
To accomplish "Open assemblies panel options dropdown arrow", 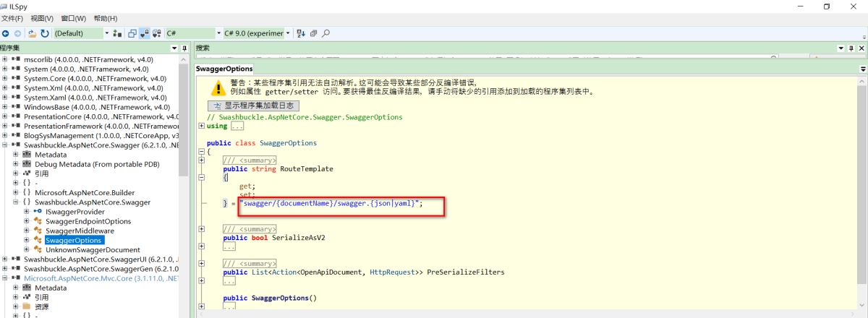I will coord(174,48).
